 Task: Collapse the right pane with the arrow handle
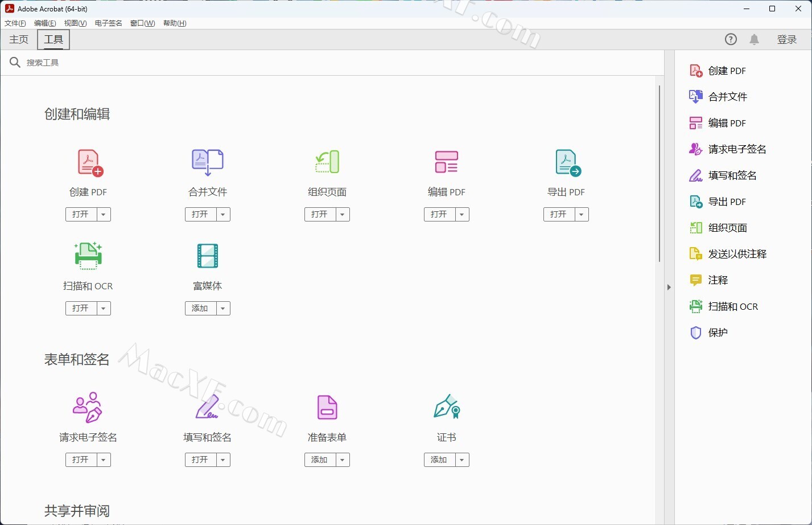(669, 288)
